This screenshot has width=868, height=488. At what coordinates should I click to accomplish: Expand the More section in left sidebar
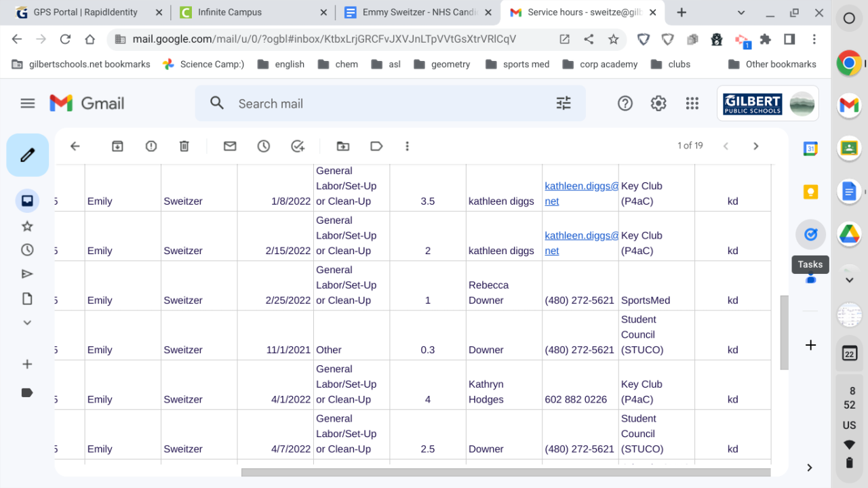tap(27, 323)
